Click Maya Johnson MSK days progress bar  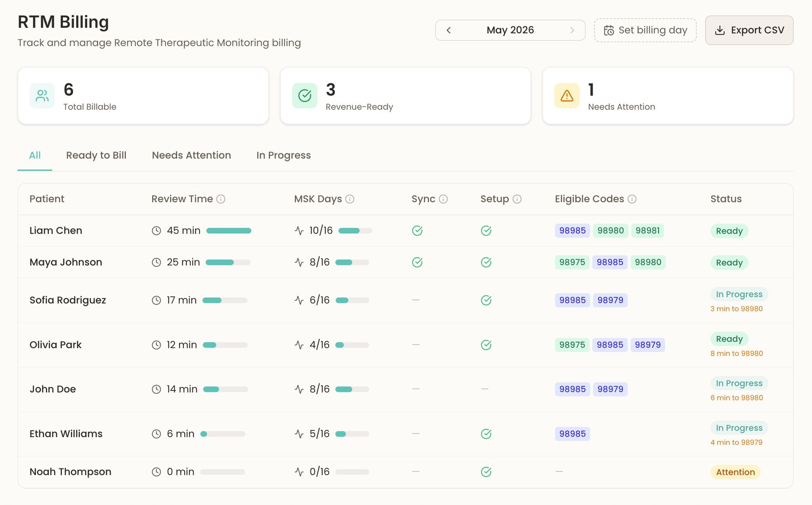352,262
